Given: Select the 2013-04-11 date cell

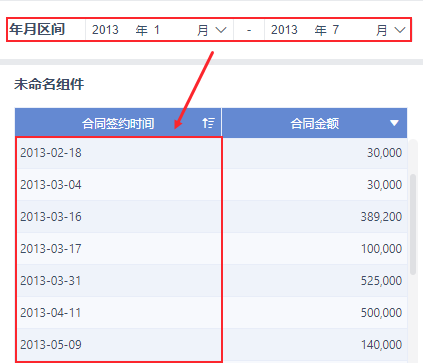Looking at the screenshot, I should (x=119, y=313).
